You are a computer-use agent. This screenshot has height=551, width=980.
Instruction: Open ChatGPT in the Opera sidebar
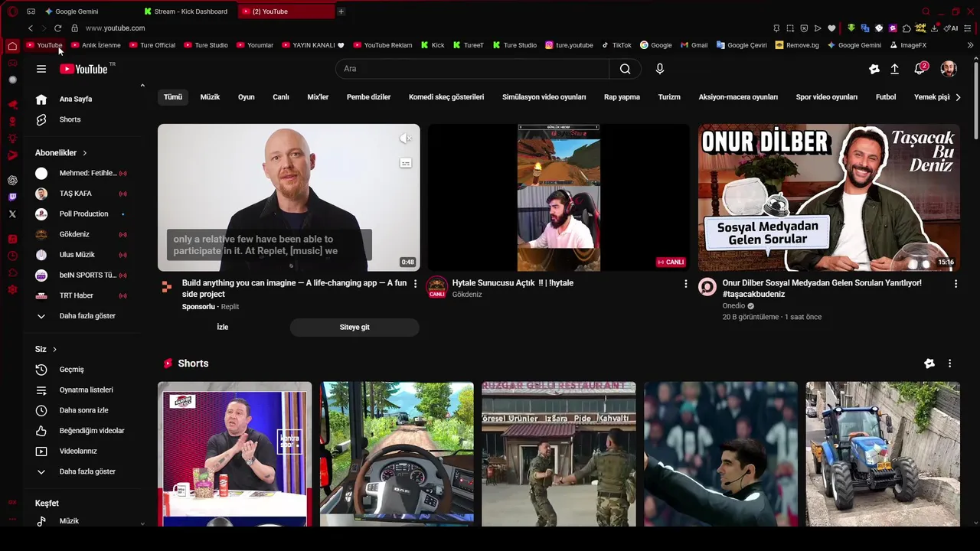point(12,181)
